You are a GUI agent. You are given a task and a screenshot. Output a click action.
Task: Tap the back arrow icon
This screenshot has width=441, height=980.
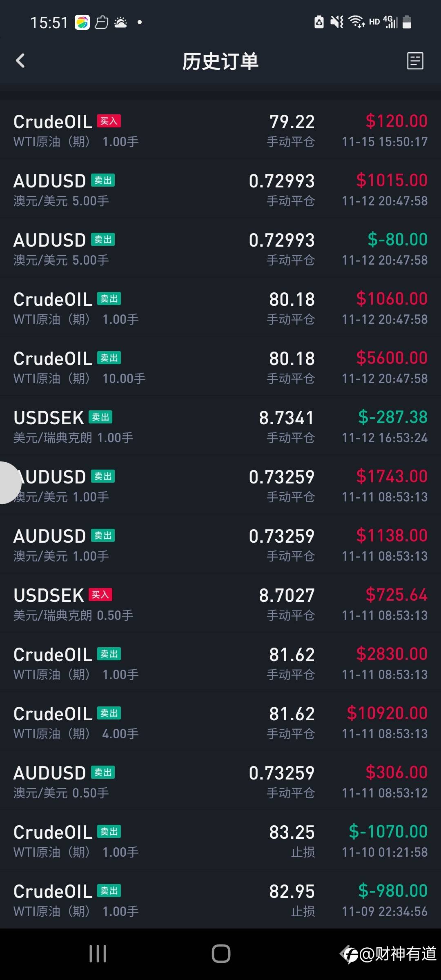(x=20, y=61)
